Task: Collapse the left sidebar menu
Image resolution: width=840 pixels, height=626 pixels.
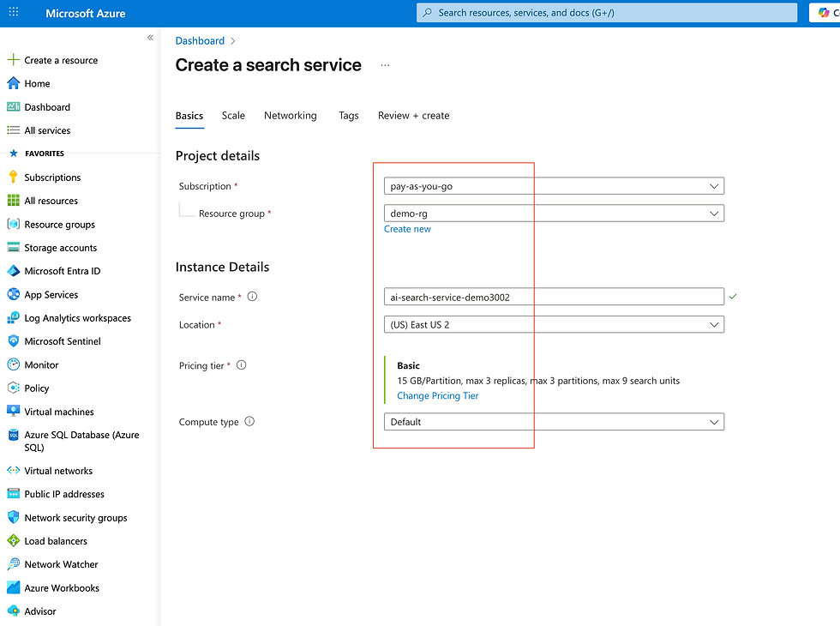Action: 150,38
